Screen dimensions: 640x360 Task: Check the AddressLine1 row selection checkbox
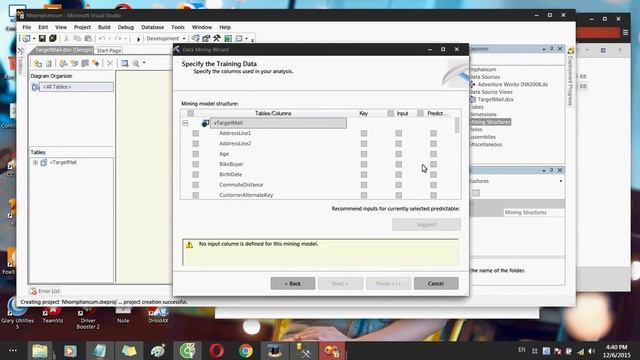(196, 133)
